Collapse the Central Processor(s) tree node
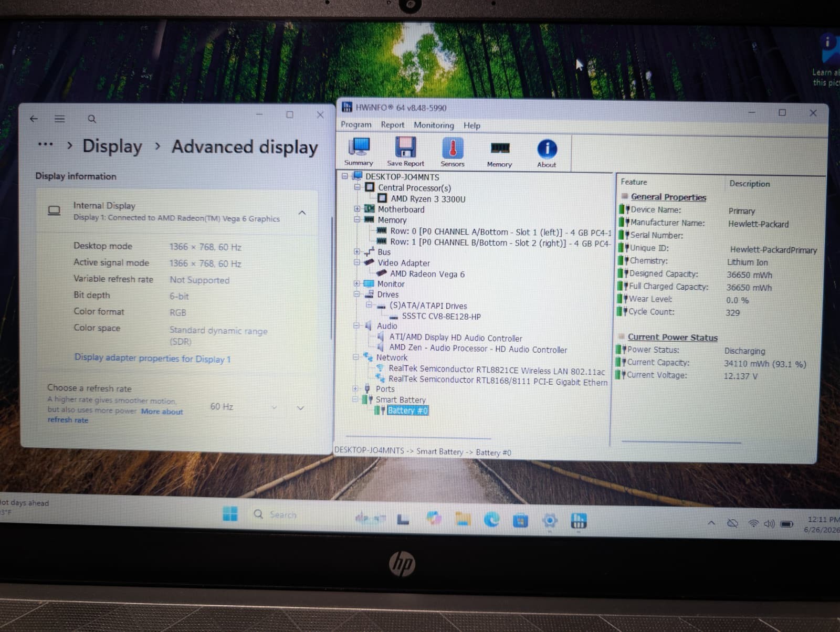Viewport: 840px width, 632px height. coord(357,187)
